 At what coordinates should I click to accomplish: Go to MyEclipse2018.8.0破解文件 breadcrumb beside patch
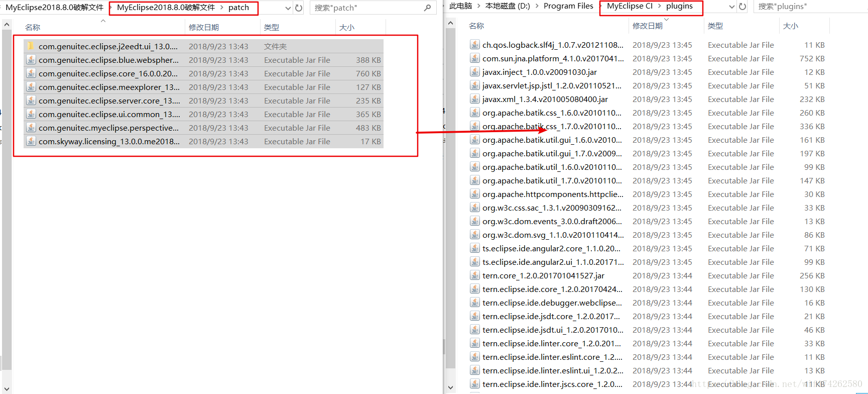tap(166, 8)
